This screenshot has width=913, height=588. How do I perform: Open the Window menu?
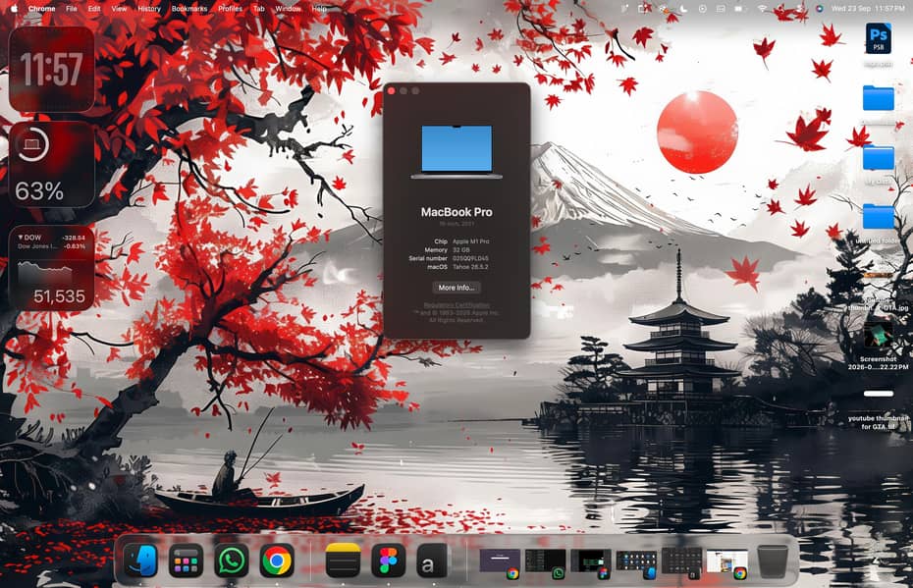point(288,9)
